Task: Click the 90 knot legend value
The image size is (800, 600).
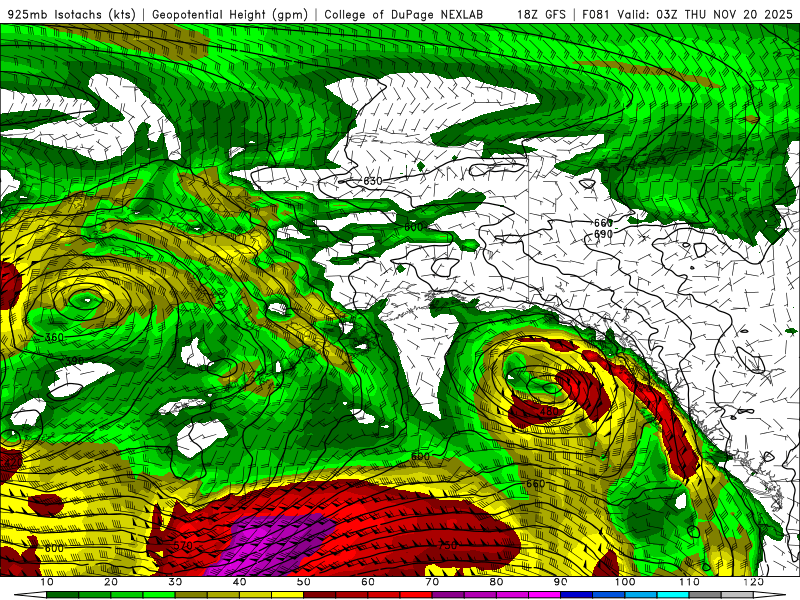Action: [561, 582]
